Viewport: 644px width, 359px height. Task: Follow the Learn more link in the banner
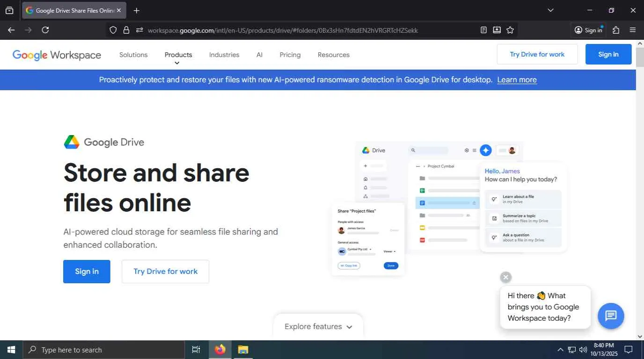tap(517, 80)
